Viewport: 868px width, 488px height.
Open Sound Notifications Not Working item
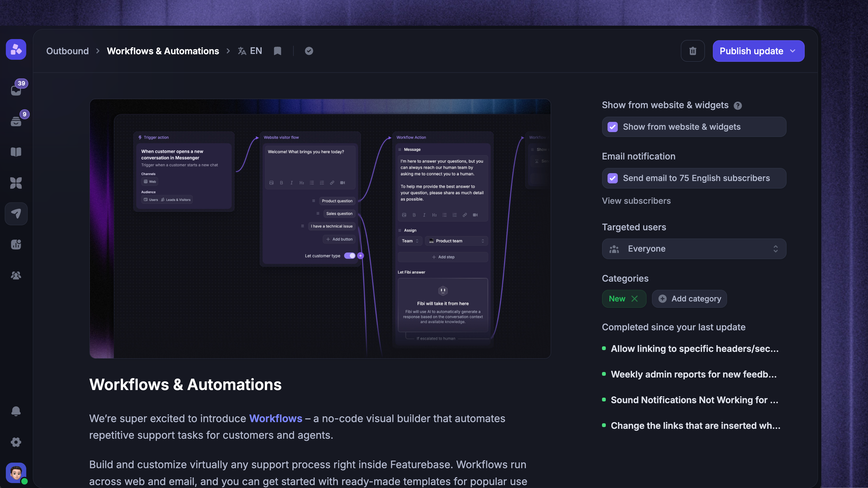pyautogui.click(x=694, y=400)
